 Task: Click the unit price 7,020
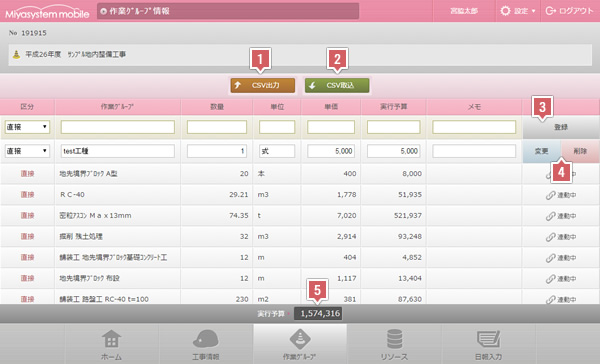[x=347, y=215]
